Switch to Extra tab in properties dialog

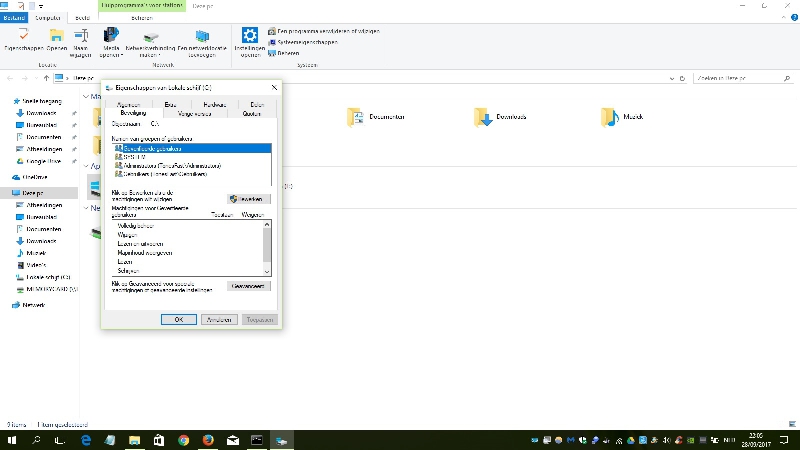[x=170, y=104]
